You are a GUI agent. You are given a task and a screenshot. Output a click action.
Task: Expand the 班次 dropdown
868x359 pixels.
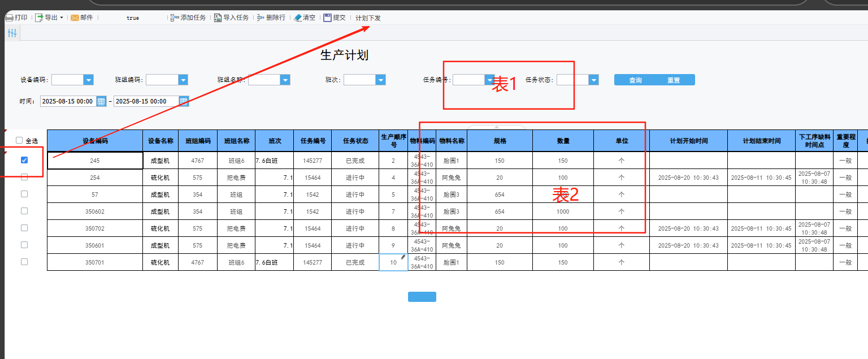click(381, 80)
